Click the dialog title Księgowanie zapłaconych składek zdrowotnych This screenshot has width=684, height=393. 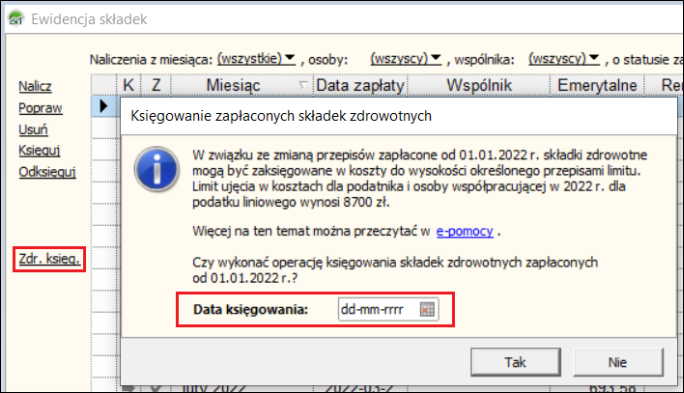click(x=281, y=116)
